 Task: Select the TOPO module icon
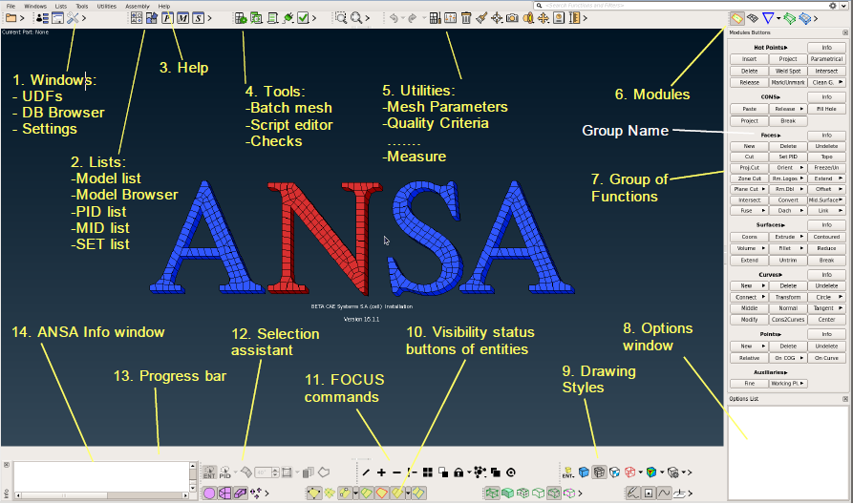coord(737,18)
